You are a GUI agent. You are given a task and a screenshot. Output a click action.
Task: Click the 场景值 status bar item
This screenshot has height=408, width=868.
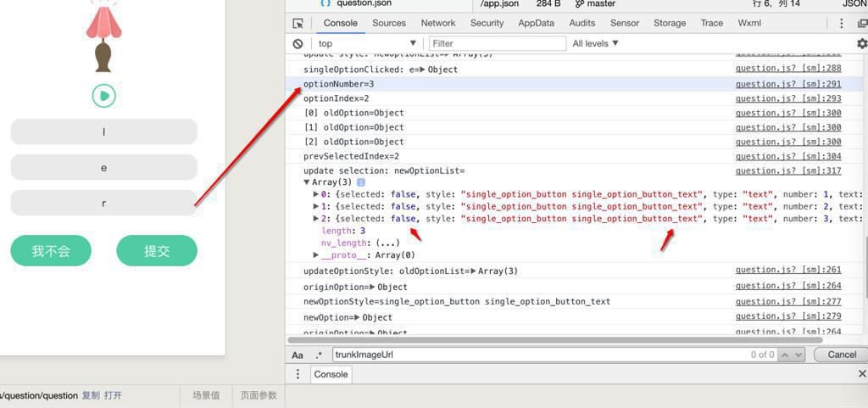(206, 395)
